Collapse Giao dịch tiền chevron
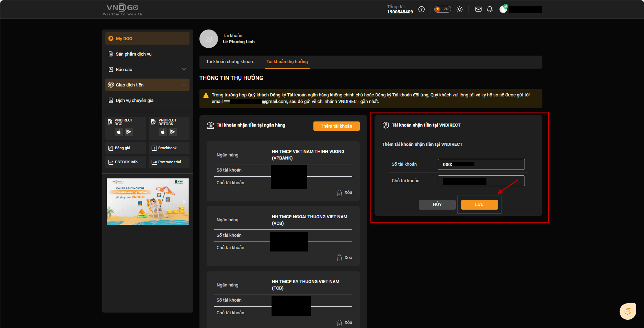This screenshot has height=328, width=644. [x=184, y=85]
